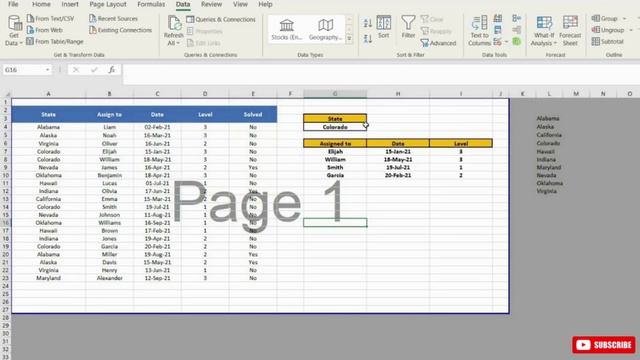Select column A header

pyautogui.click(x=49, y=94)
